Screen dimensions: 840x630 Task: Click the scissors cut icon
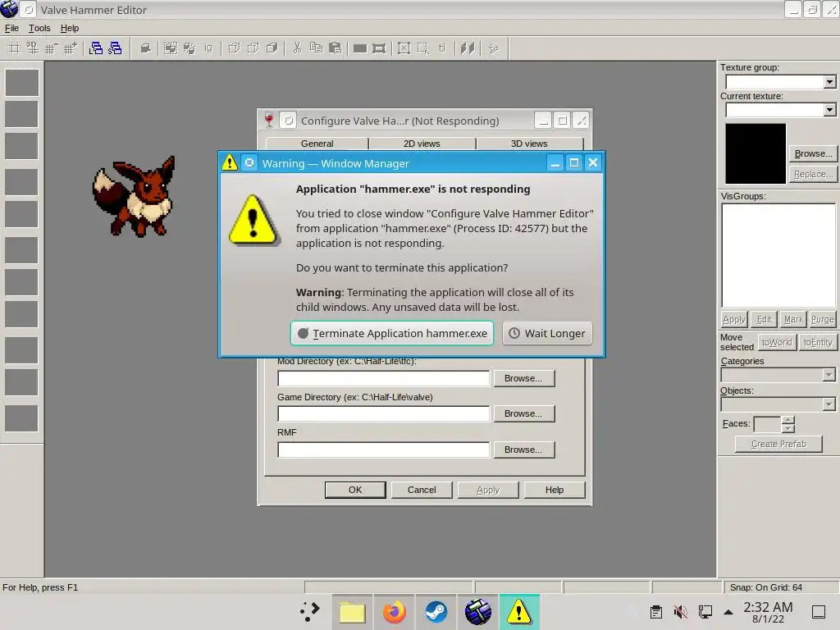[297, 48]
